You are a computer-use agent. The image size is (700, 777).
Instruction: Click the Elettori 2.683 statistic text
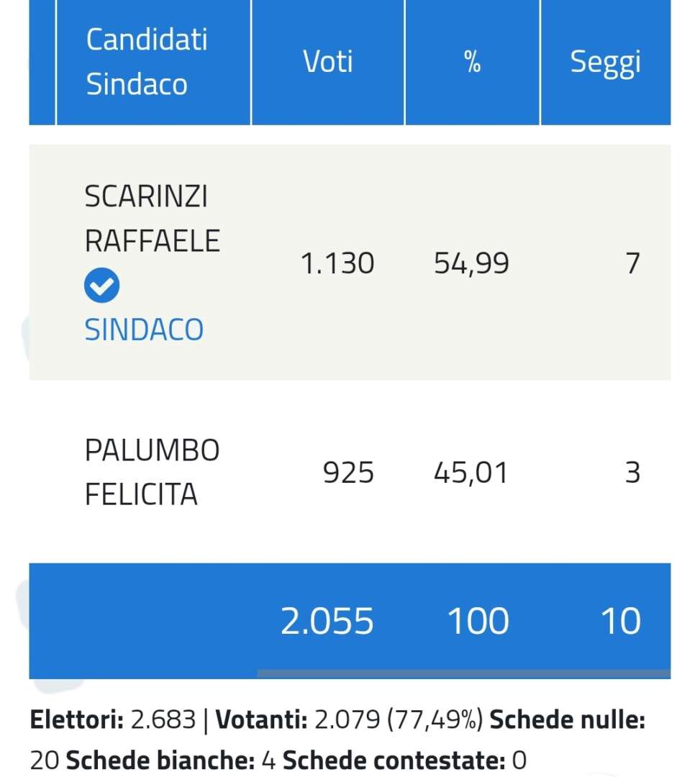coord(113,719)
